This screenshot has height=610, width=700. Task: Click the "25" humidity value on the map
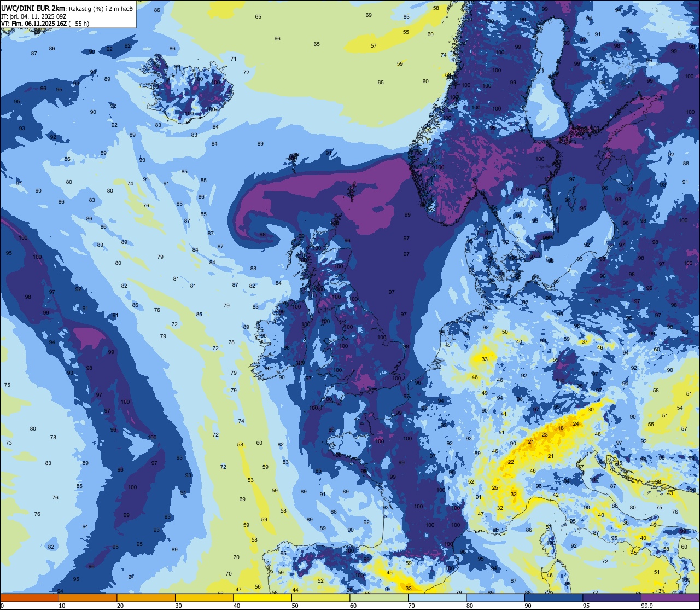pos(495,487)
